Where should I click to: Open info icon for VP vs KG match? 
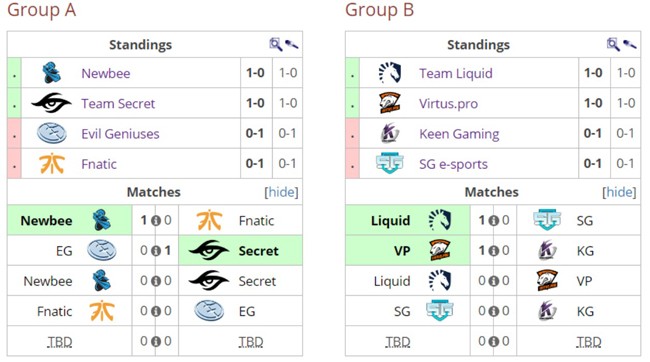click(x=494, y=251)
